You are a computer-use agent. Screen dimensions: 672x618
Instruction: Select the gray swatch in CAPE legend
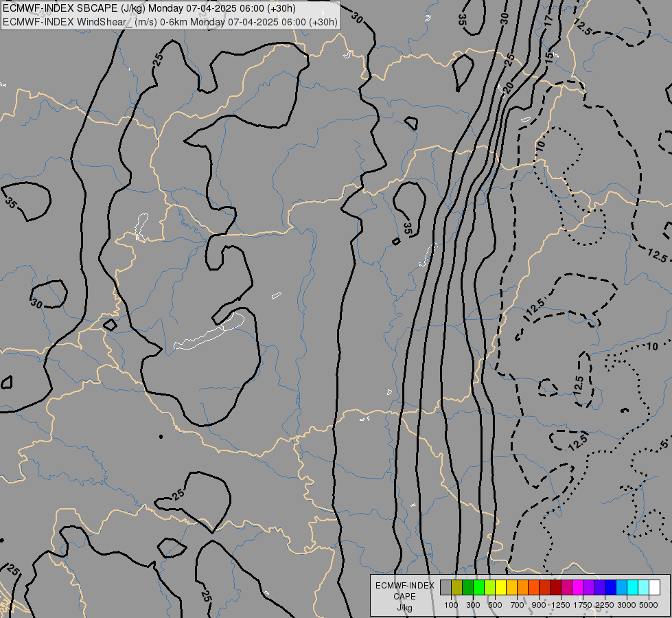[445, 587]
